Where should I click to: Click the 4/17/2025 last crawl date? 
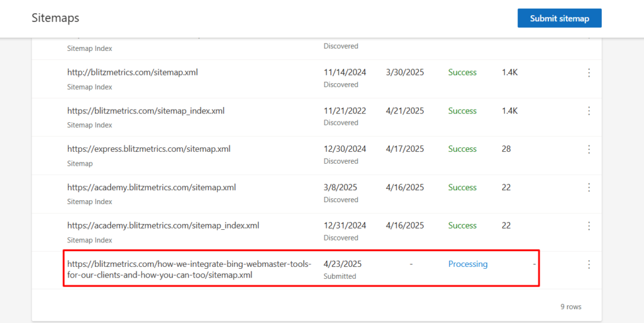click(x=405, y=149)
